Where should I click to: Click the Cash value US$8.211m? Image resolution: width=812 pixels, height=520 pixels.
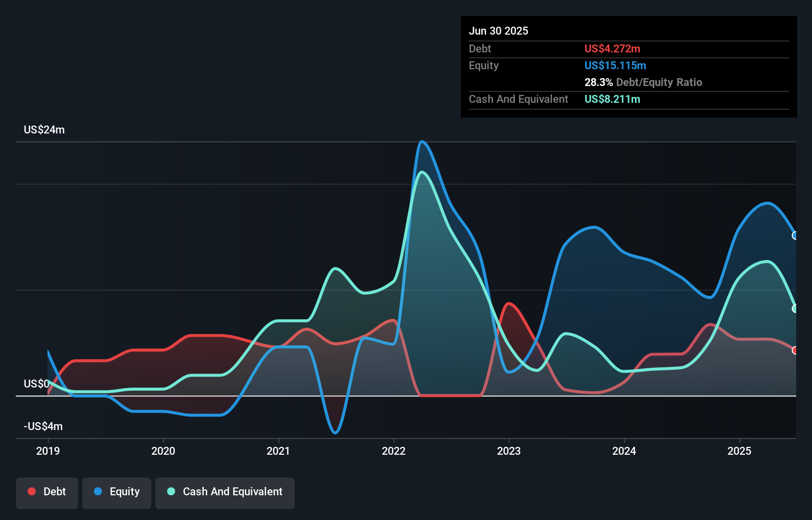click(x=612, y=99)
